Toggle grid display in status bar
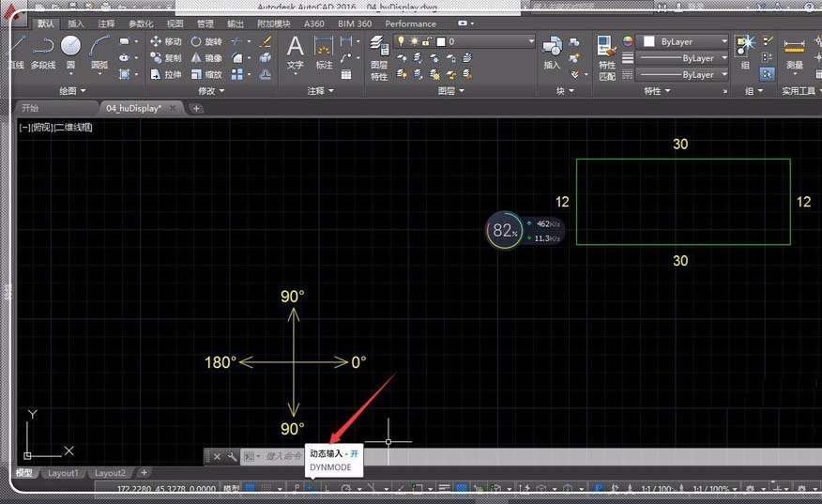The width and height of the screenshot is (822, 504). click(251, 489)
